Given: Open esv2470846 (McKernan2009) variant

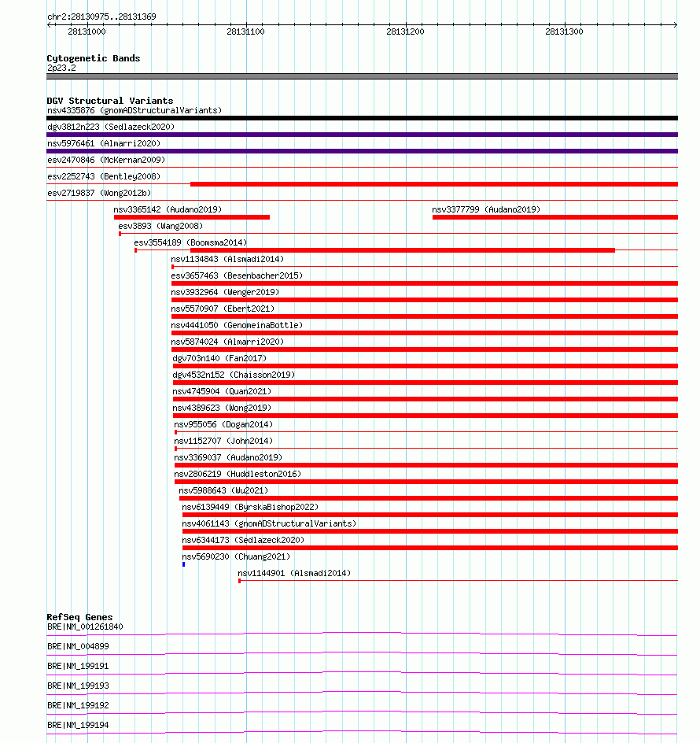Looking at the screenshot, I should pyautogui.click(x=106, y=160).
